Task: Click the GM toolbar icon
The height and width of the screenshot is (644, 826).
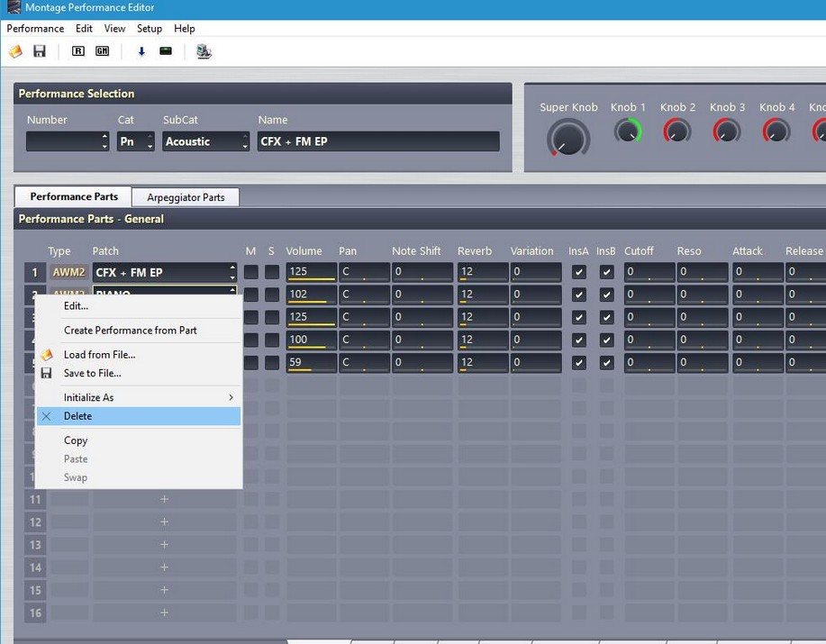Action: [x=102, y=51]
